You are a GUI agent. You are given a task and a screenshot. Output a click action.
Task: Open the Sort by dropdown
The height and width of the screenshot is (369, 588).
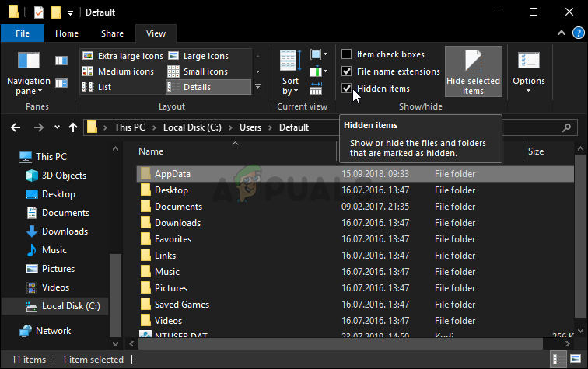290,72
